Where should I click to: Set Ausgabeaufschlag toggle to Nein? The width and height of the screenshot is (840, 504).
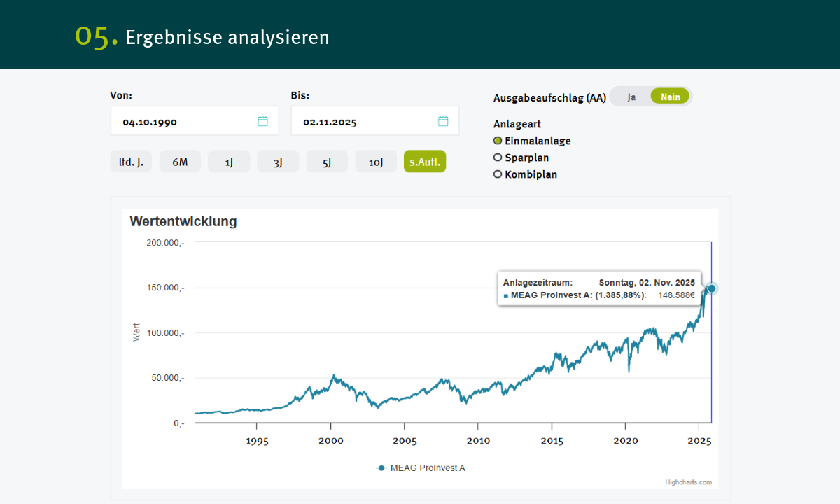click(670, 97)
